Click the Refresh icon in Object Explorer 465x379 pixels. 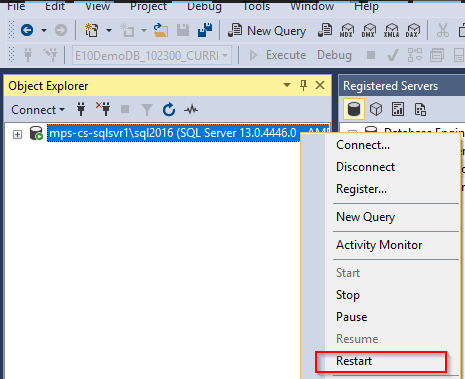169,110
